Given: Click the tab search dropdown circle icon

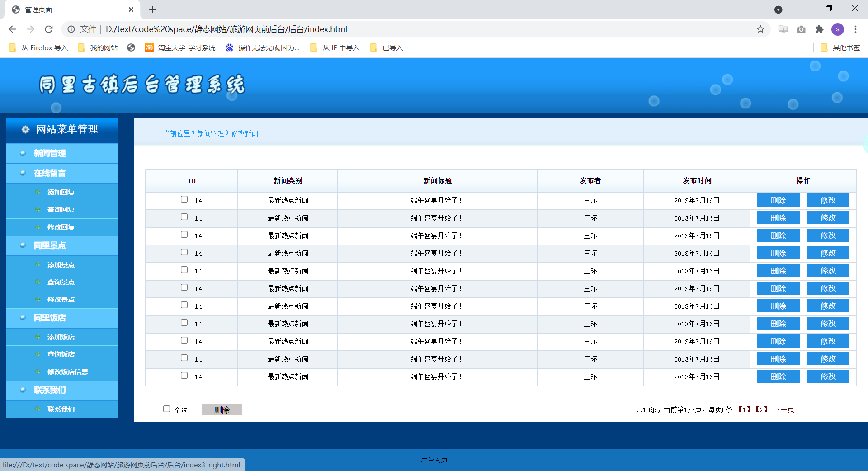Looking at the screenshot, I should click(x=778, y=9).
